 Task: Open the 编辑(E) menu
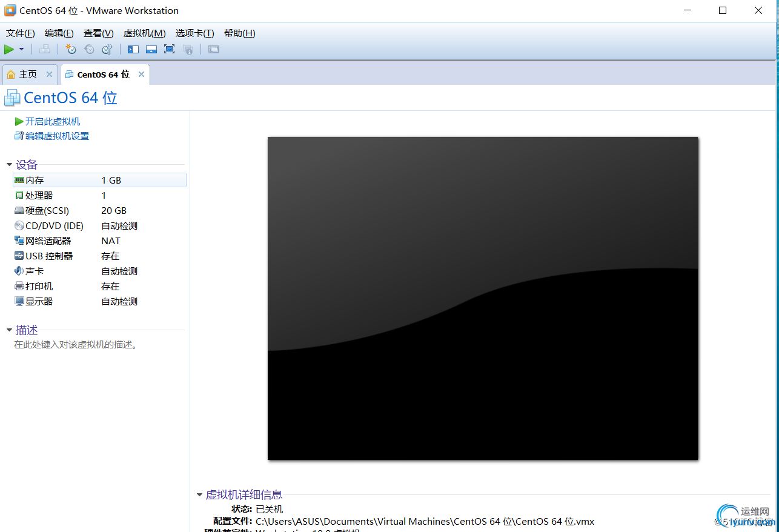(x=59, y=33)
